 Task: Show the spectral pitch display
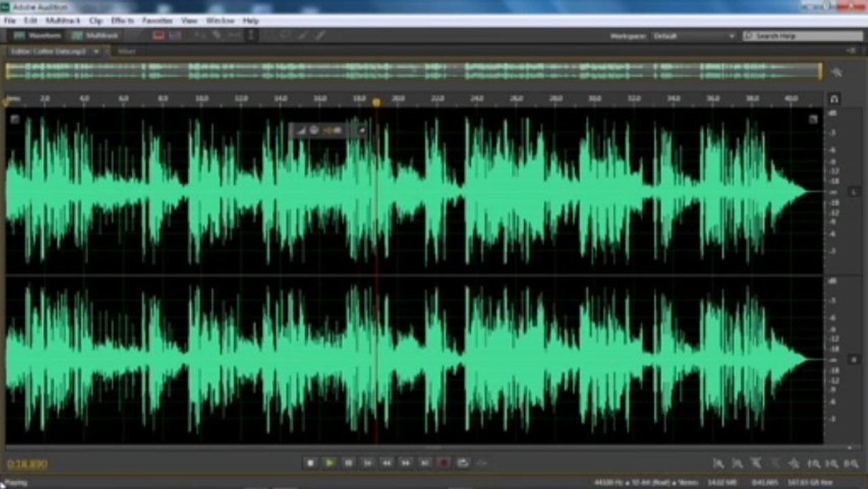(174, 35)
